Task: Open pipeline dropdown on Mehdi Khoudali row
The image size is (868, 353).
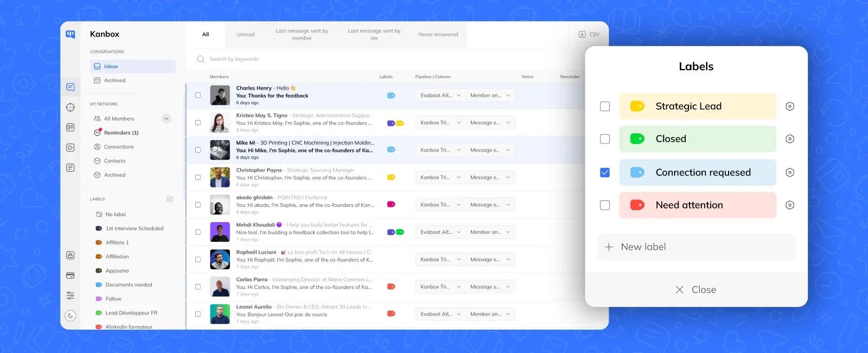Action: [440, 232]
